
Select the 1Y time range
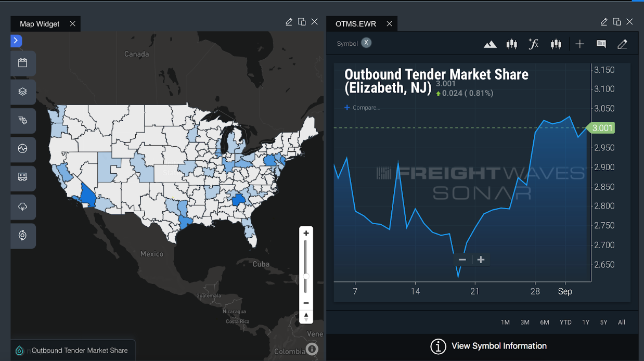(586, 323)
